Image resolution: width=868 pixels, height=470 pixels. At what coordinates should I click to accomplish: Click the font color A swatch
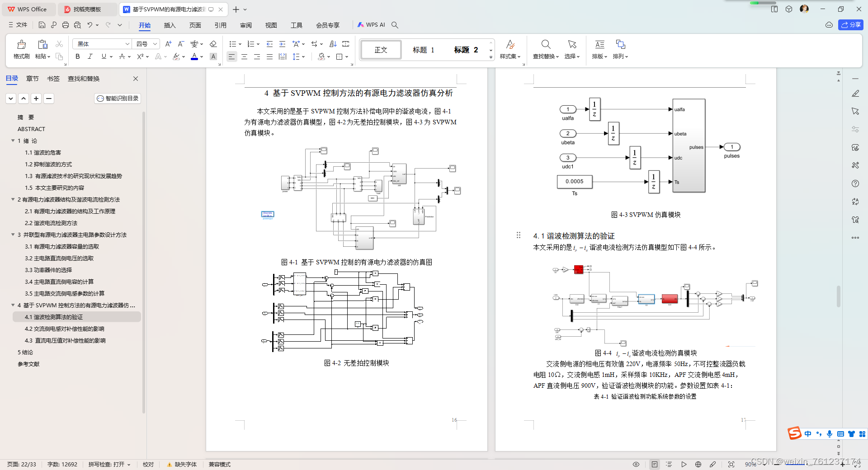click(x=194, y=56)
